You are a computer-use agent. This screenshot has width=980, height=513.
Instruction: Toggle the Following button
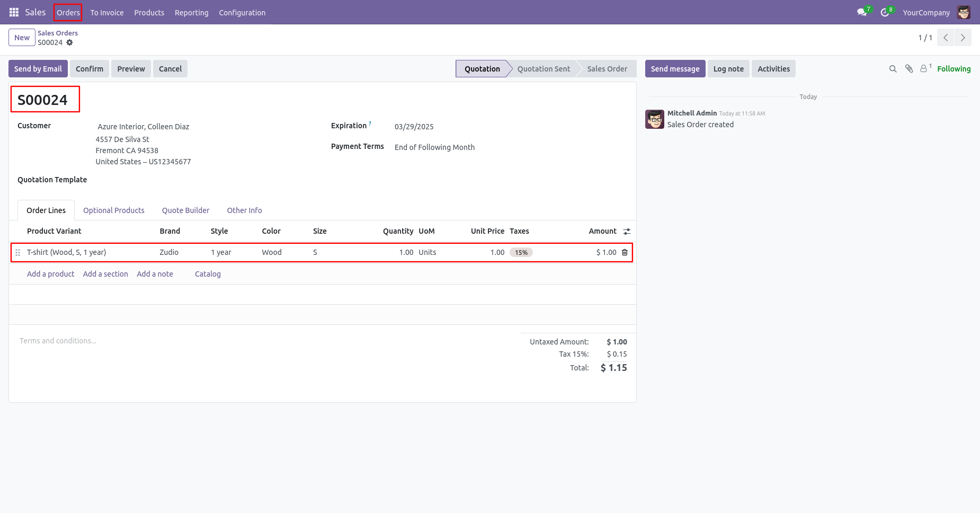point(954,69)
